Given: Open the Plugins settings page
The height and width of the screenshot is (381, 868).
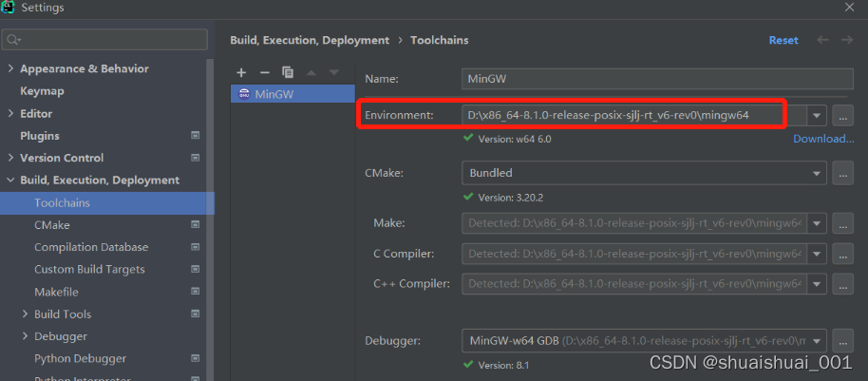Looking at the screenshot, I should tap(40, 136).
